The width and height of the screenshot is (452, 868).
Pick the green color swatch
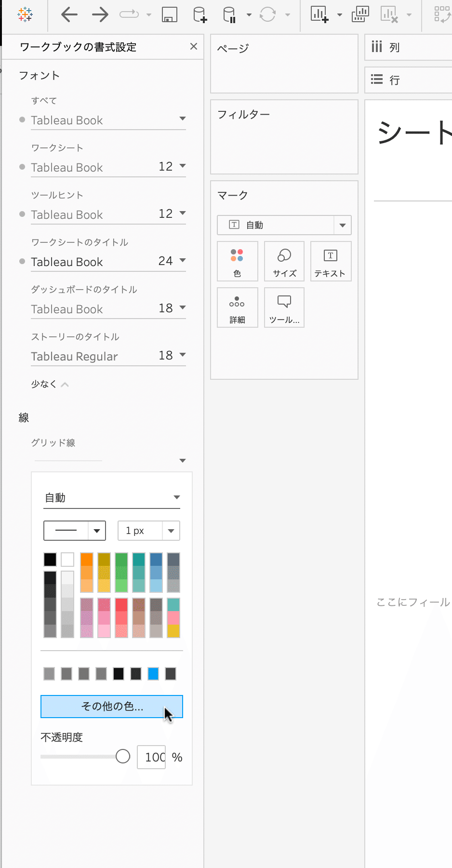point(121,560)
